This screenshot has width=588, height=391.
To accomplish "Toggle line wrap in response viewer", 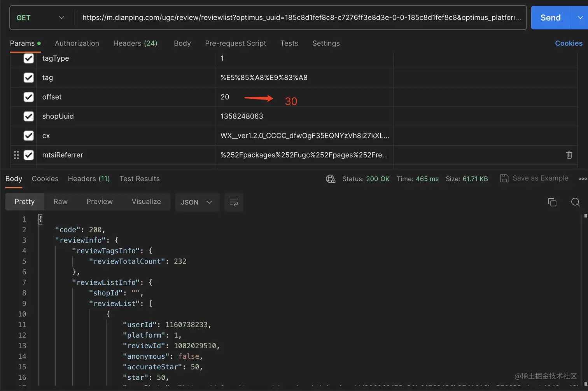I will coord(234,202).
